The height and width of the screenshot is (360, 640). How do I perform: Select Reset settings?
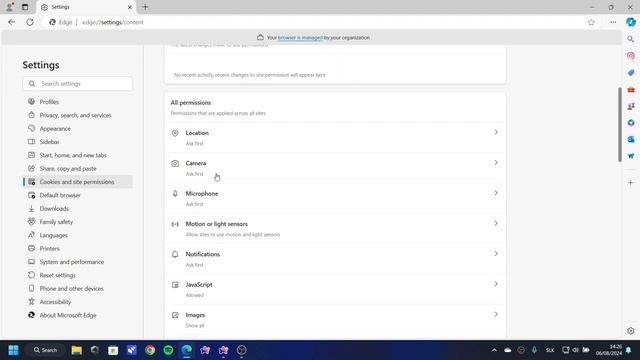(78, 275)
